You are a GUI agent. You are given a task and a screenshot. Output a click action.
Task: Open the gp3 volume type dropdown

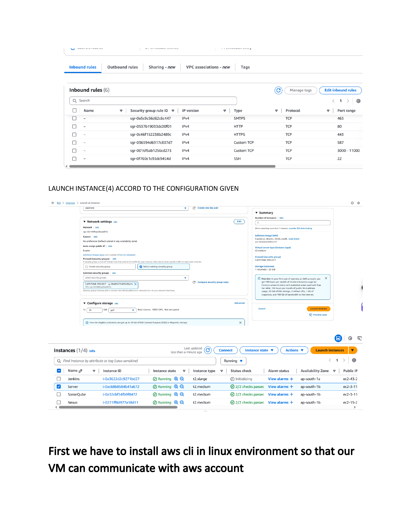tap(122, 310)
